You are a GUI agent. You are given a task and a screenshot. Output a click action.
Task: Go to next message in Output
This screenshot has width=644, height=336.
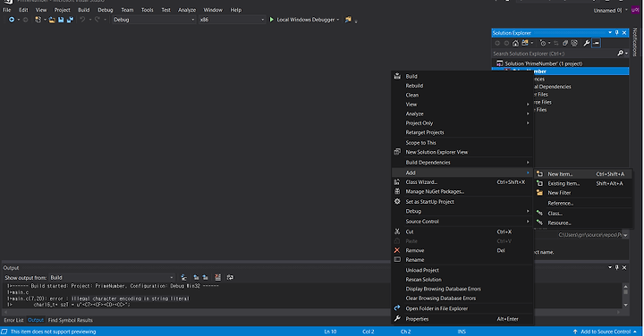click(206, 278)
